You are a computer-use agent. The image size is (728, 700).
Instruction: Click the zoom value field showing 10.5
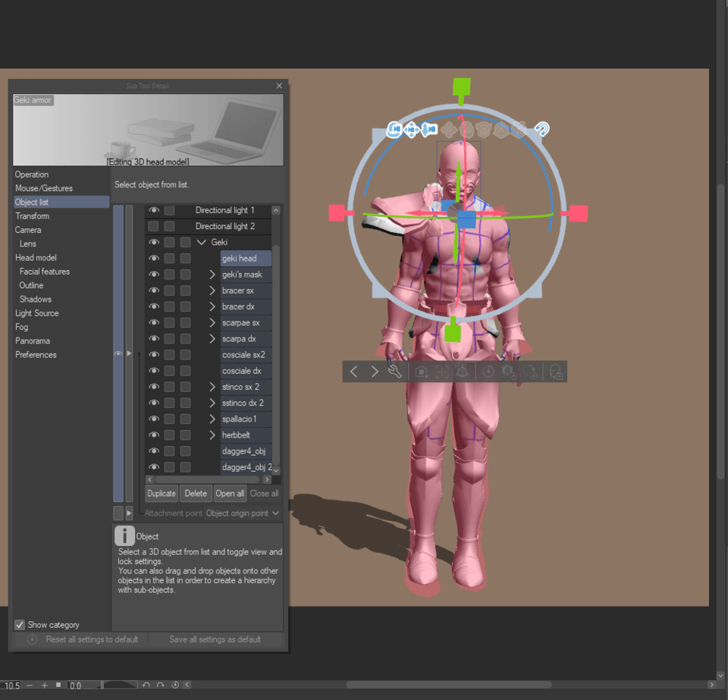pos(11,685)
